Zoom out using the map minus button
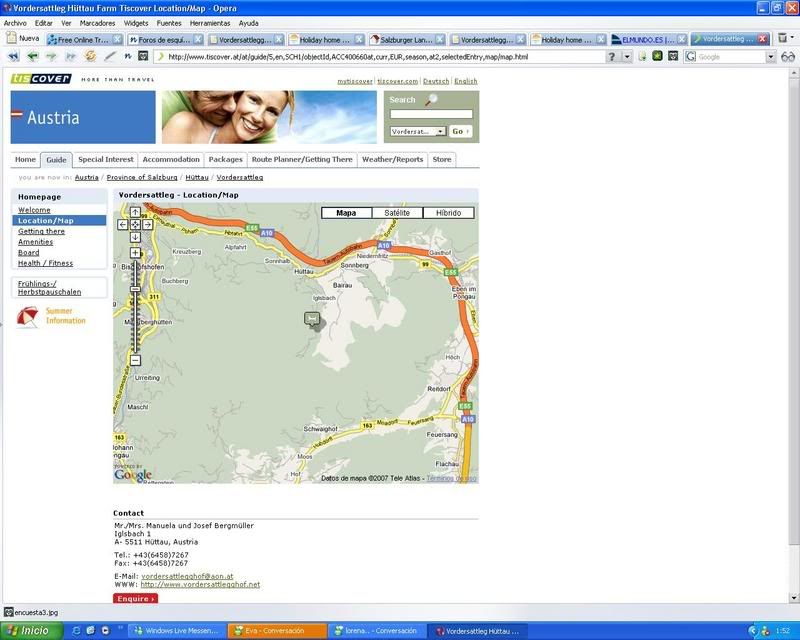Image resolution: width=800 pixels, height=640 pixels. [135, 360]
